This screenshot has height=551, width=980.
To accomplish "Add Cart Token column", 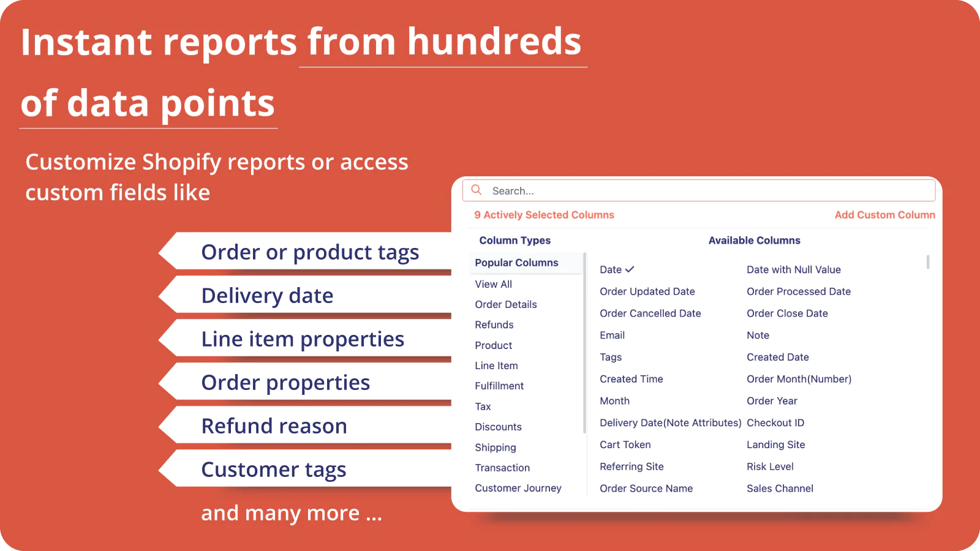I will pyautogui.click(x=625, y=444).
